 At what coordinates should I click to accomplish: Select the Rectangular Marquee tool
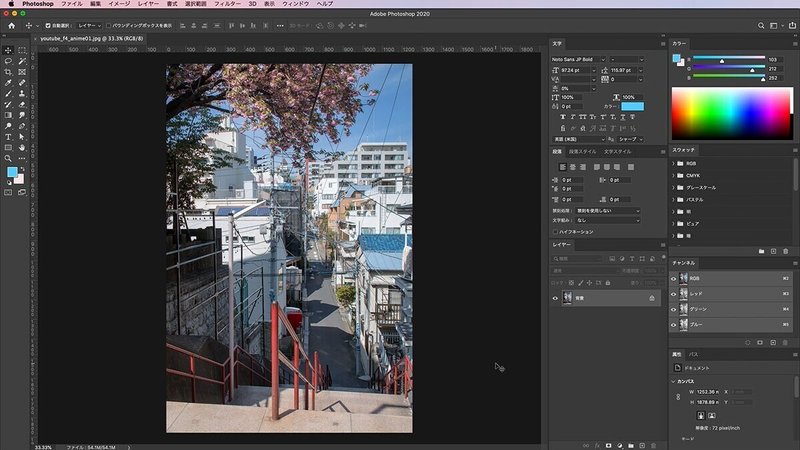pyautogui.click(x=22, y=50)
